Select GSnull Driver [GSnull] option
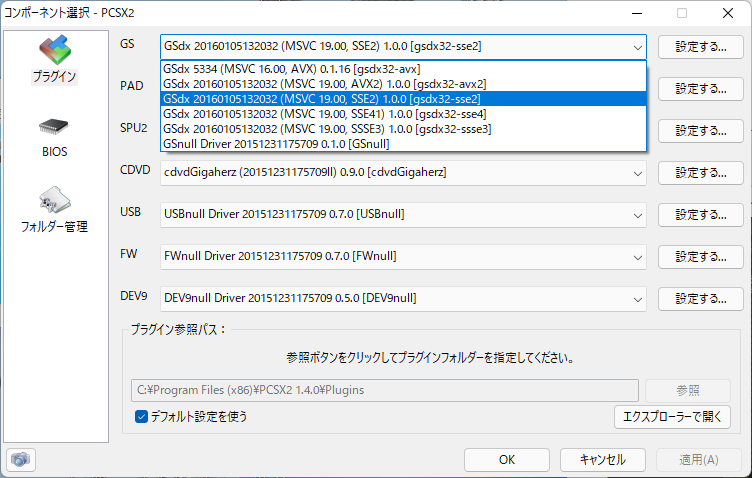This screenshot has width=752, height=478. (403, 144)
